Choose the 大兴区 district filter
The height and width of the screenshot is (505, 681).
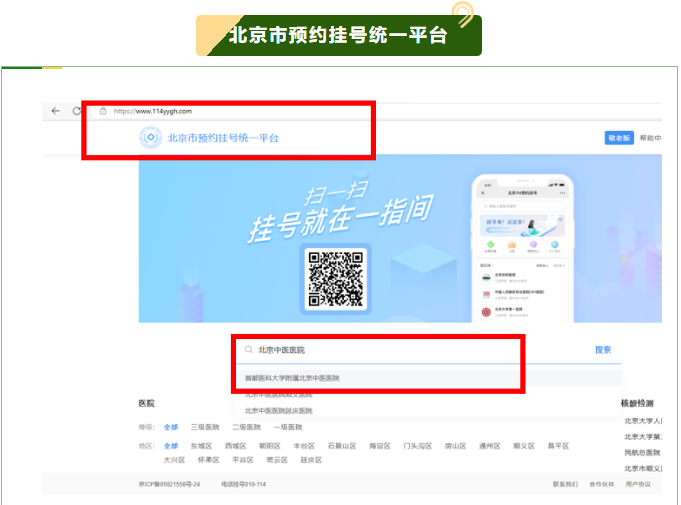(x=174, y=461)
